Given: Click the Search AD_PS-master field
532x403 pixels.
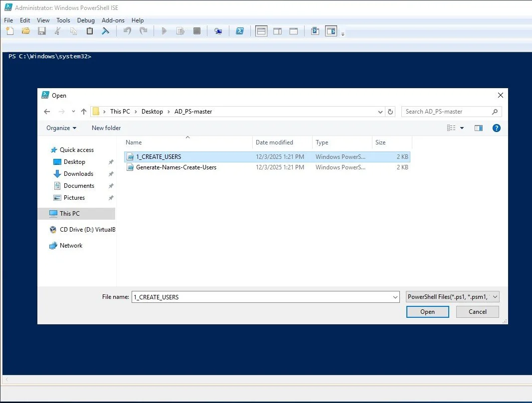Looking at the screenshot, I should coord(451,112).
